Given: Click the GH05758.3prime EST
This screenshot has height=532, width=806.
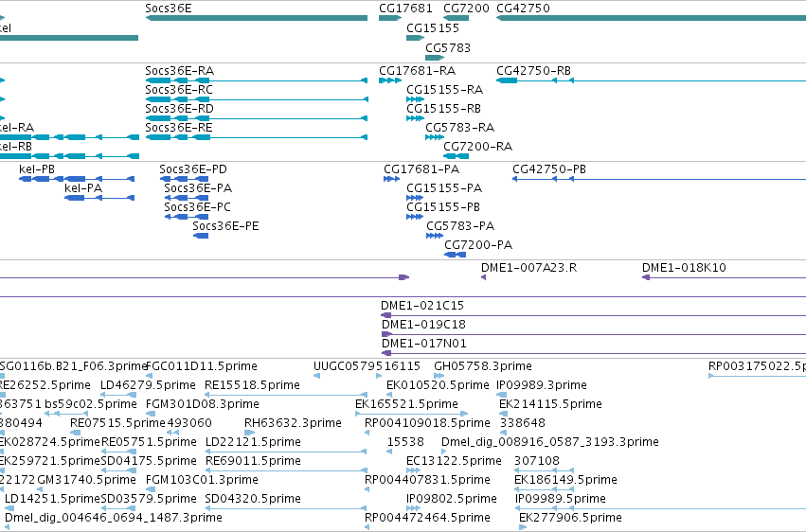Looking at the screenshot, I should point(439,376).
